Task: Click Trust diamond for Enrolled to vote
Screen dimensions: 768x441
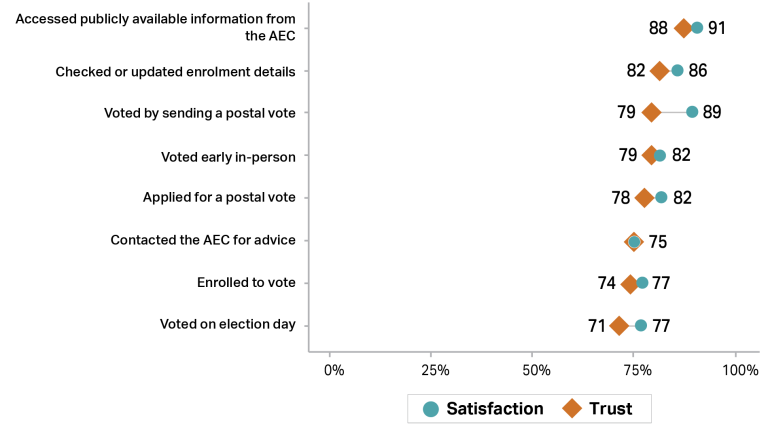Action: 630,283
